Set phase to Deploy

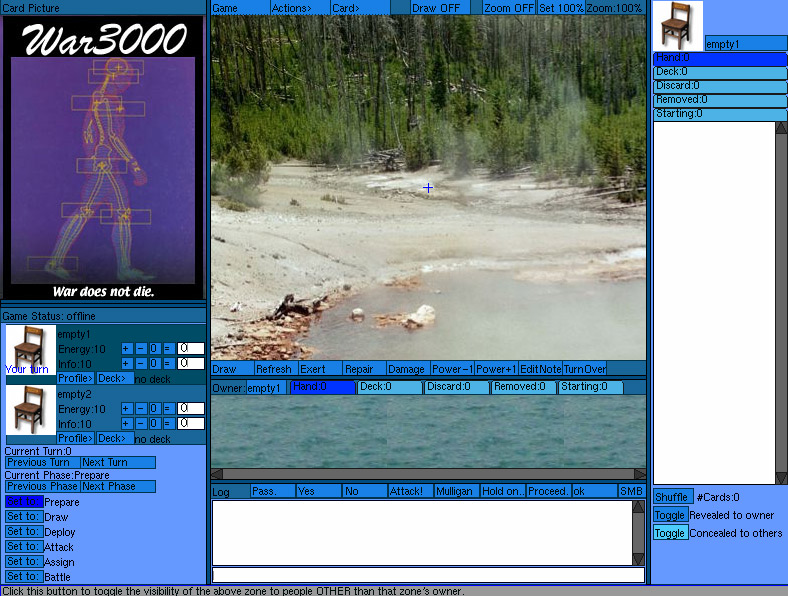[24, 532]
